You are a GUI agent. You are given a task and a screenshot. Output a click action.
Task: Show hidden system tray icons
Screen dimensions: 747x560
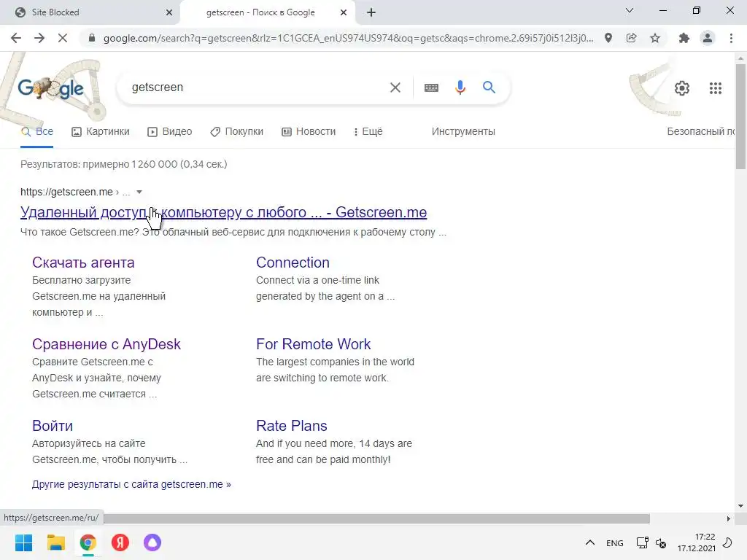(x=589, y=542)
